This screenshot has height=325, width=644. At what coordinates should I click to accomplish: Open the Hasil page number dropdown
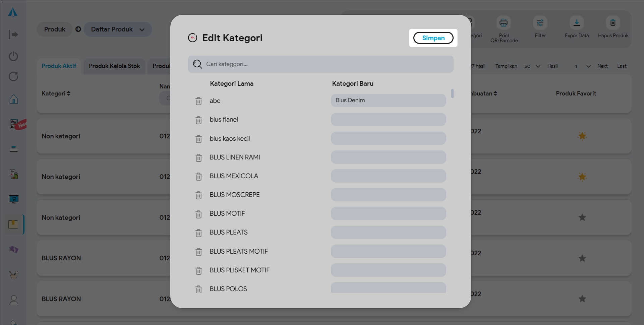[x=582, y=66]
